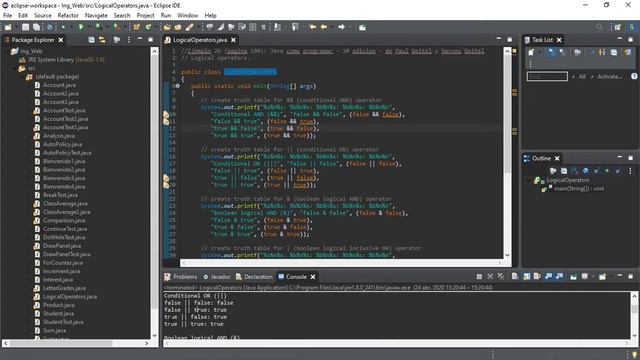Click the Save All toolbar icon
The width and height of the screenshot is (640, 360).
[36, 27]
